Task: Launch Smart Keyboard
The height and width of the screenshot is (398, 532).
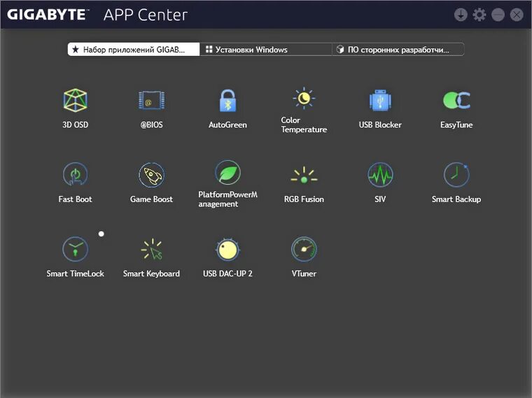Action: coord(151,249)
